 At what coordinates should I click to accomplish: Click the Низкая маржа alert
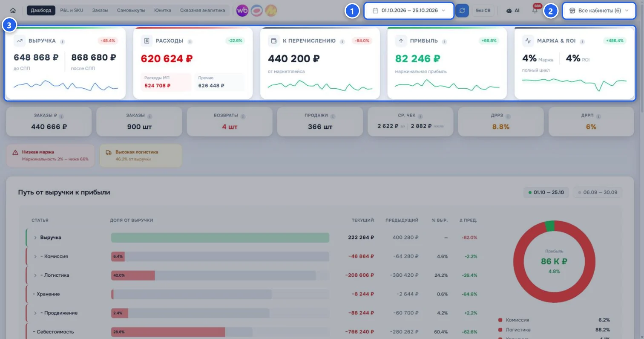coord(50,155)
